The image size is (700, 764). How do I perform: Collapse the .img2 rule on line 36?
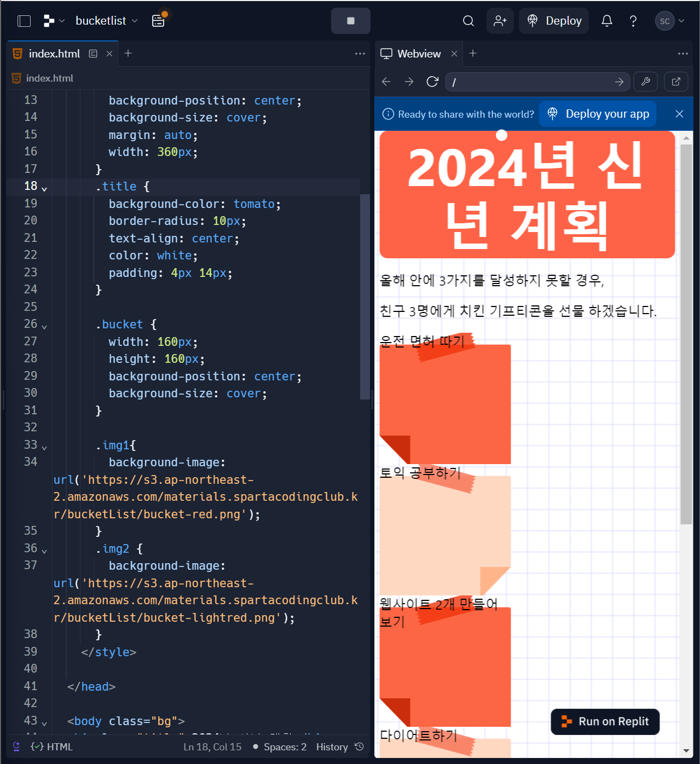click(44, 551)
